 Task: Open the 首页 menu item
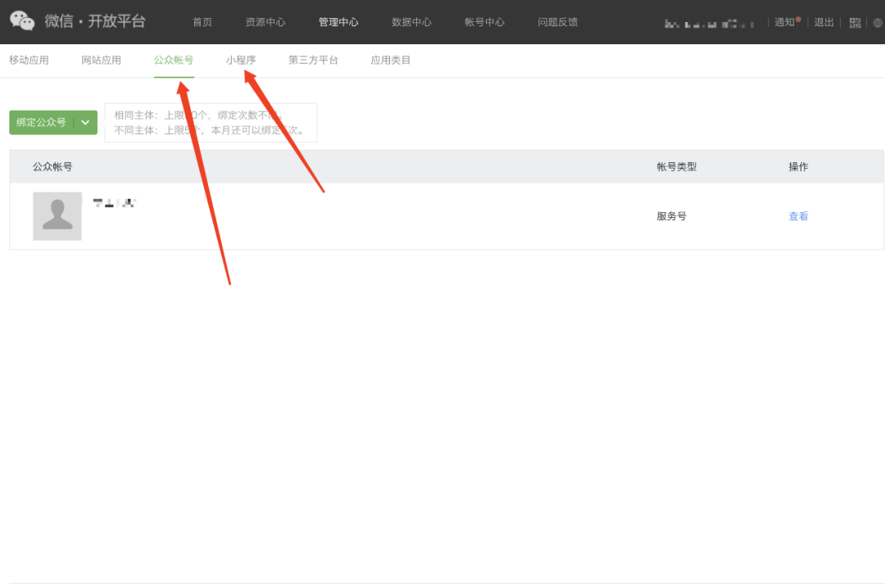tap(202, 22)
